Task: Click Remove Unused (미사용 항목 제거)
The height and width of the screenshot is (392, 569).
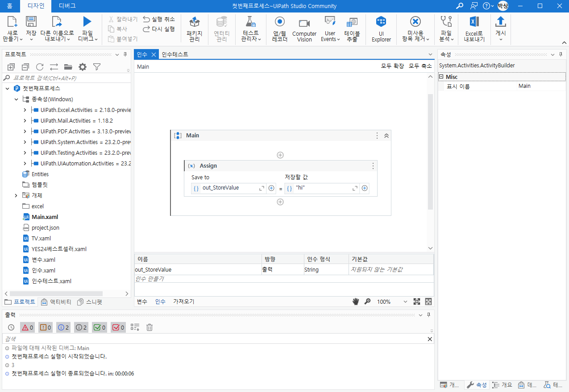Action: [x=415, y=29]
